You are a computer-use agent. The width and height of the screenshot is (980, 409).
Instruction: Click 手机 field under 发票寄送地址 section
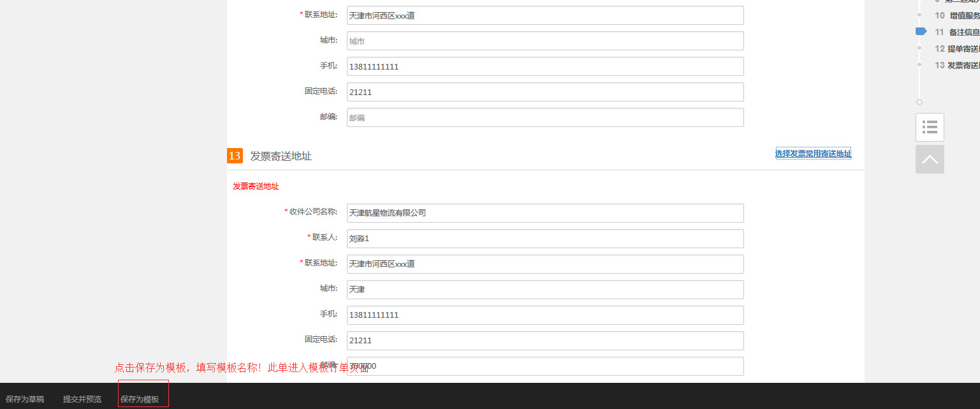point(545,315)
